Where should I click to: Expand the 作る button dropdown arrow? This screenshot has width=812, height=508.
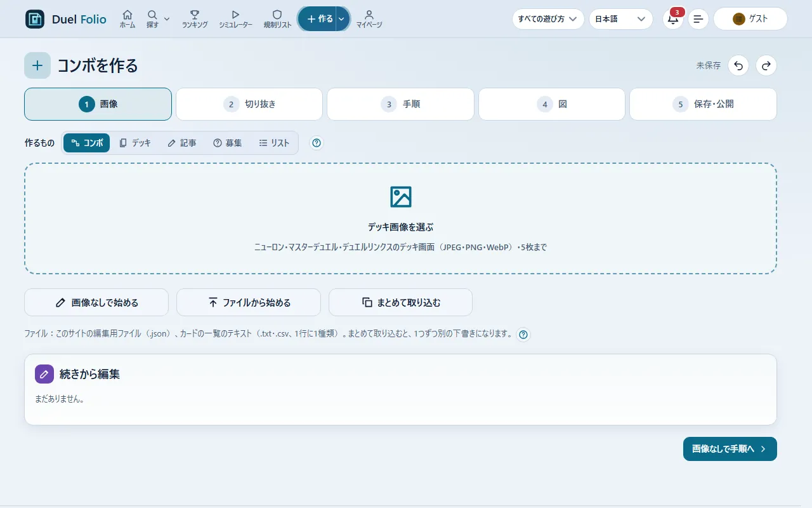pyautogui.click(x=342, y=19)
